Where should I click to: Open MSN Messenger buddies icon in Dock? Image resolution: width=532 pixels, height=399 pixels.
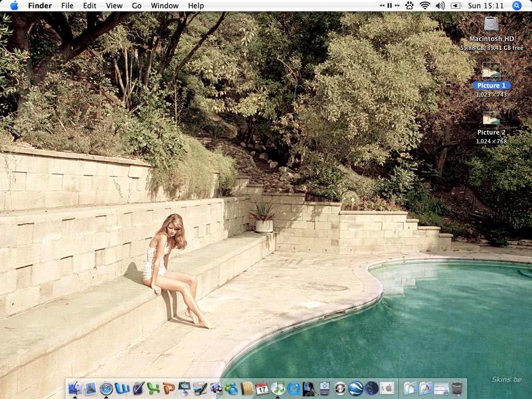[231, 388]
